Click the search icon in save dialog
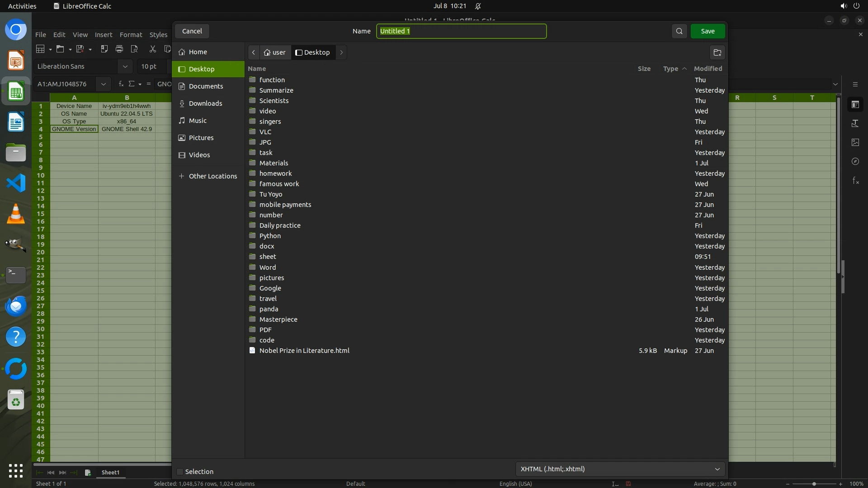 pyautogui.click(x=679, y=31)
